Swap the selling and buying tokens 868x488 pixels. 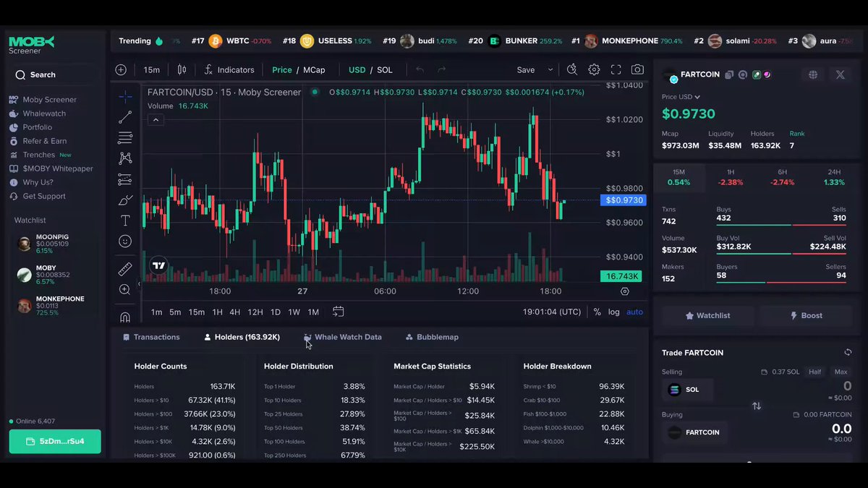[x=757, y=406]
